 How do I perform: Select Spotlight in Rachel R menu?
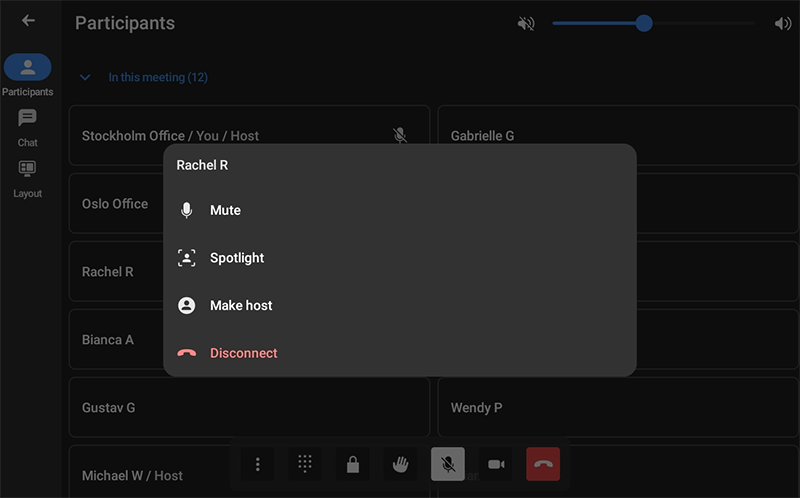[237, 258]
